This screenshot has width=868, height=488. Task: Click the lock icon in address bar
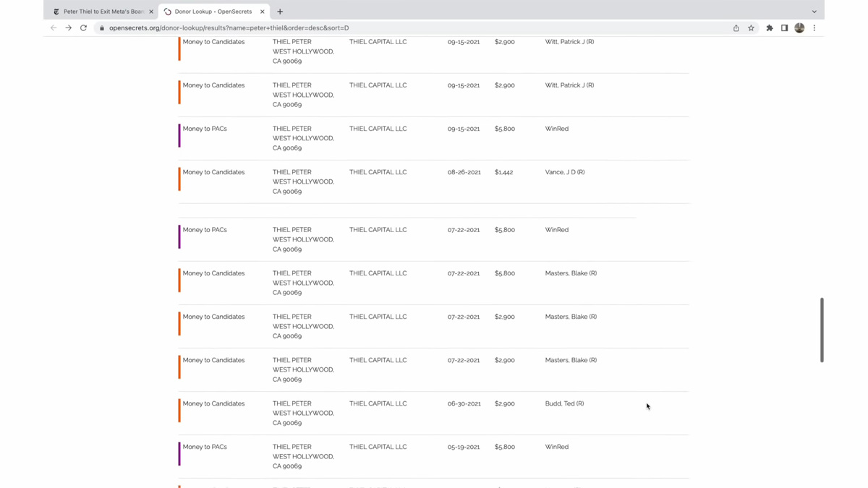point(102,28)
